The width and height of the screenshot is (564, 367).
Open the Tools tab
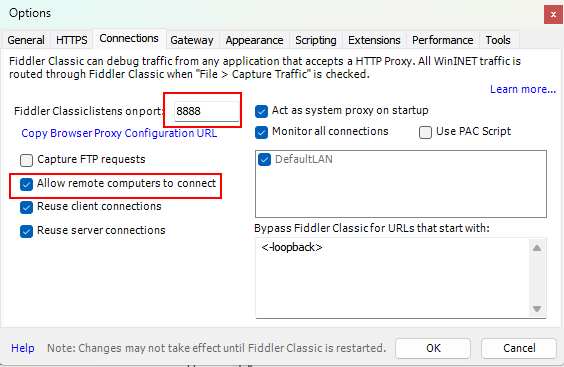498,40
